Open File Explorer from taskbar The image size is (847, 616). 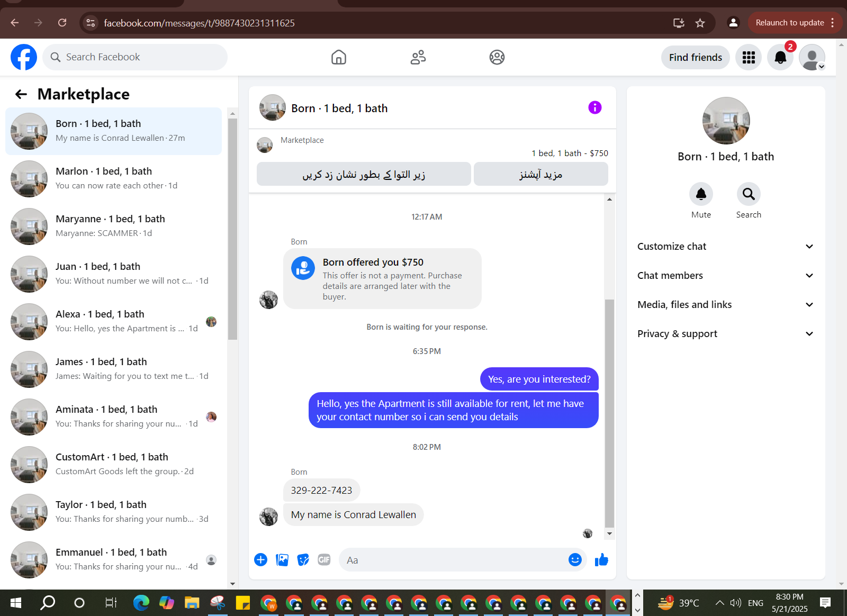click(x=192, y=603)
